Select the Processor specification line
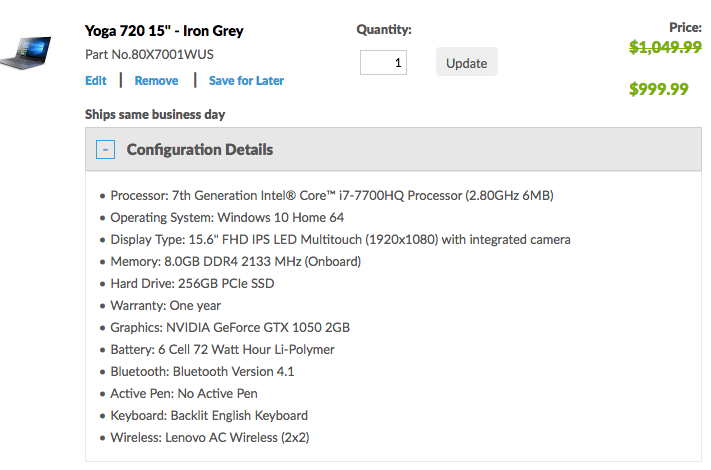The image size is (711, 470). [331, 196]
